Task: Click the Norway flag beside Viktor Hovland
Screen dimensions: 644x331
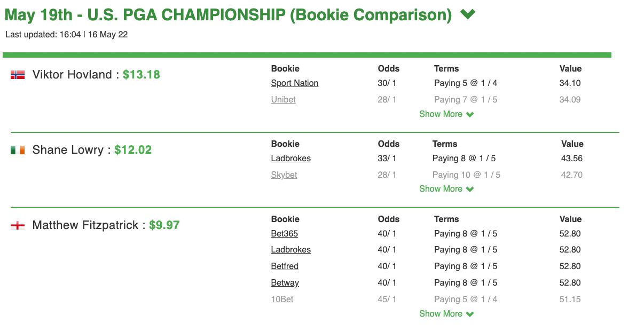Action: click(x=18, y=75)
